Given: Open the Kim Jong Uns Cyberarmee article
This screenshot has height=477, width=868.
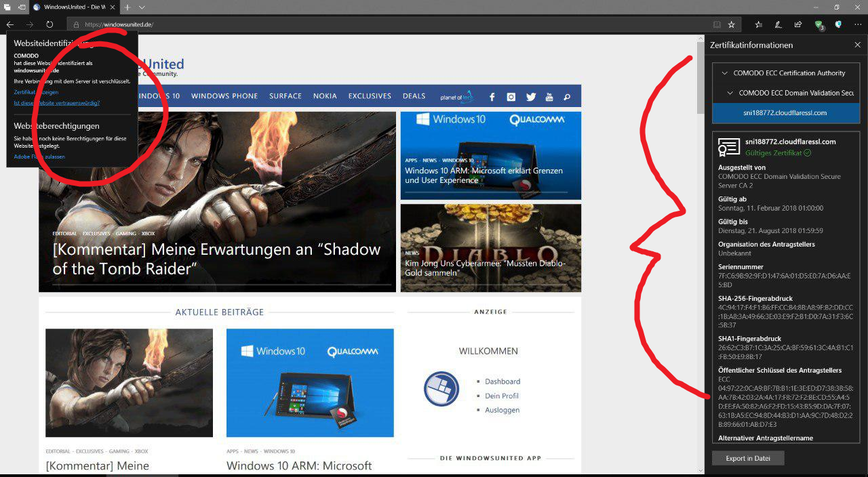Looking at the screenshot, I should (485, 268).
